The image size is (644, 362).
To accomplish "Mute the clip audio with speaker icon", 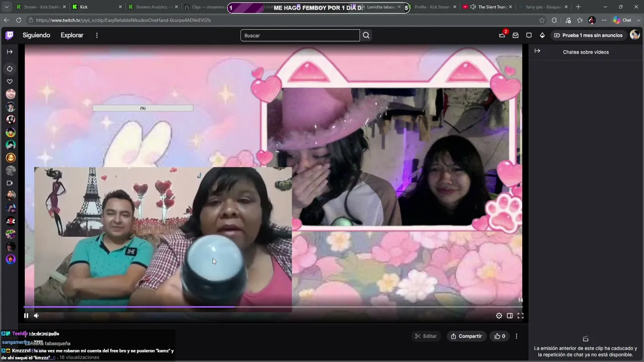I will (36, 316).
